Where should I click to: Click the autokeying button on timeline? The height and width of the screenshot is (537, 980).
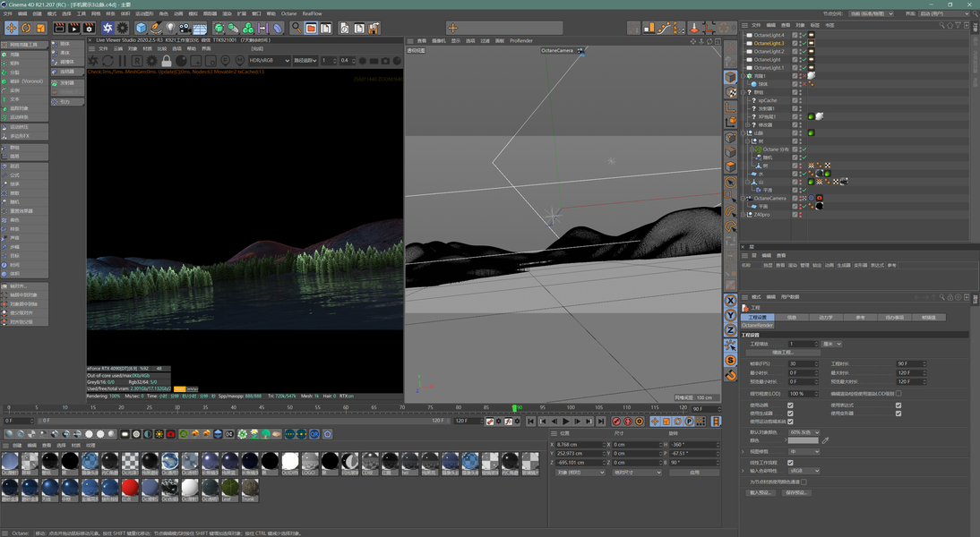(627, 422)
